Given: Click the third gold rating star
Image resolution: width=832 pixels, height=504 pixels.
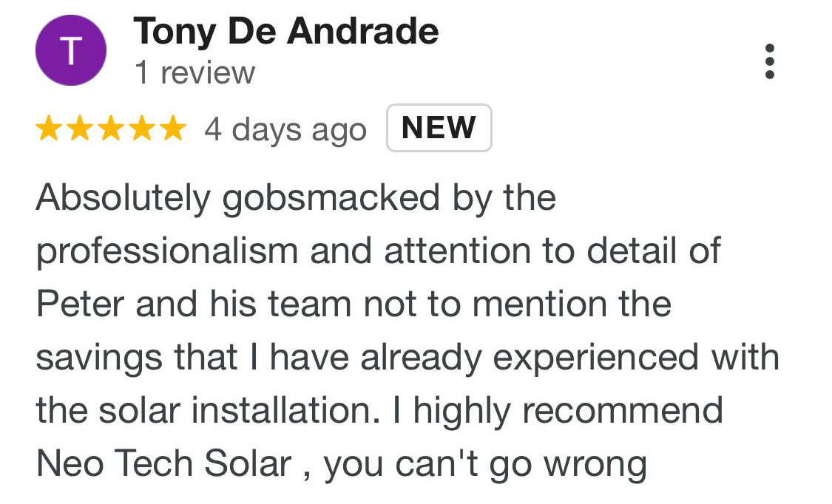Looking at the screenshot, I should pyautogui.click(x=112, y=129).
